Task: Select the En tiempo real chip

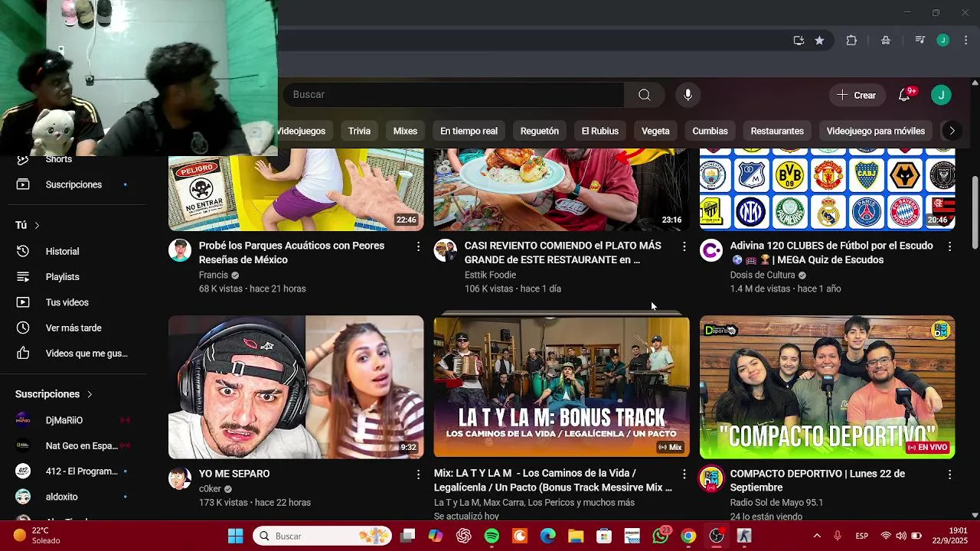Action: [469, 131]
